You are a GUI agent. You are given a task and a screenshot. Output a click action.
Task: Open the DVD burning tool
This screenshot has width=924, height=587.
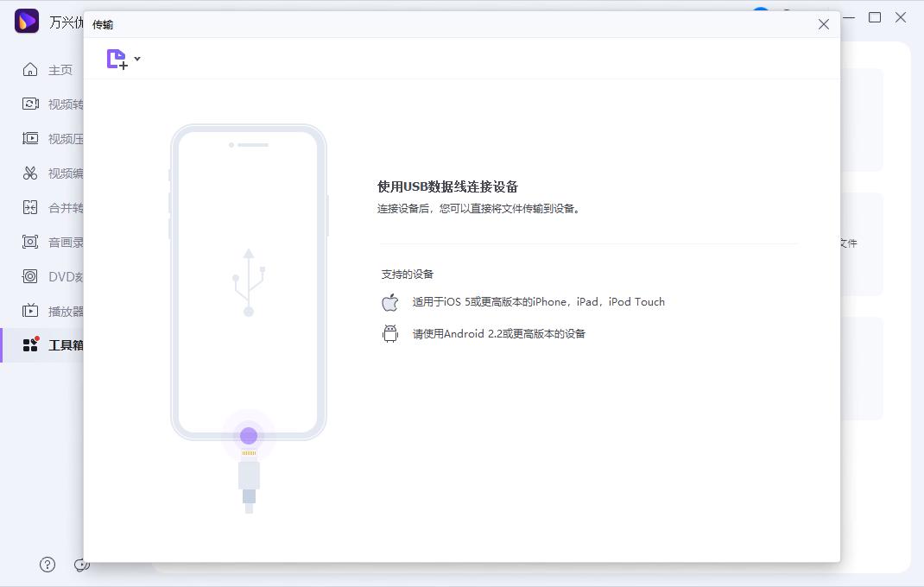[x=30, y=277]
